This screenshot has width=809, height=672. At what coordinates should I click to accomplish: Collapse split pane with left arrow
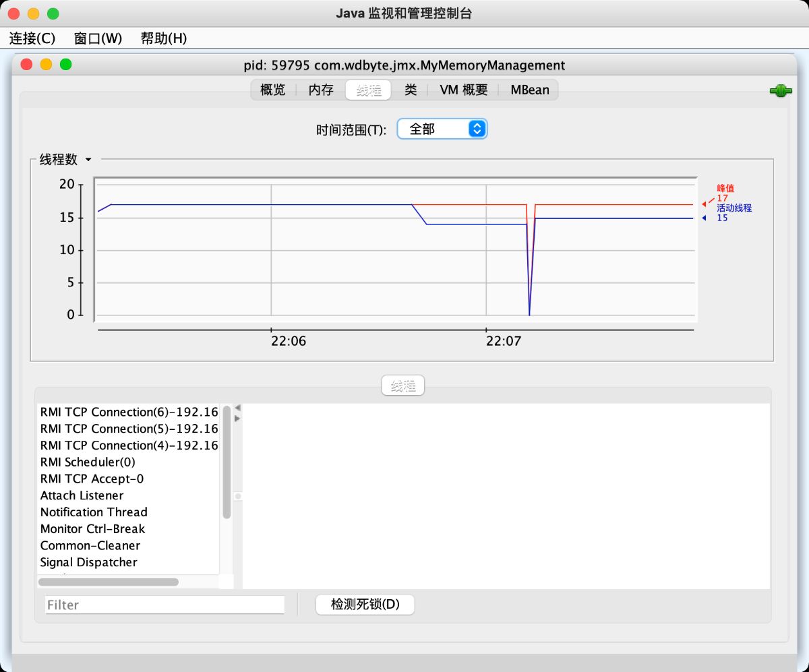(237, 408)
